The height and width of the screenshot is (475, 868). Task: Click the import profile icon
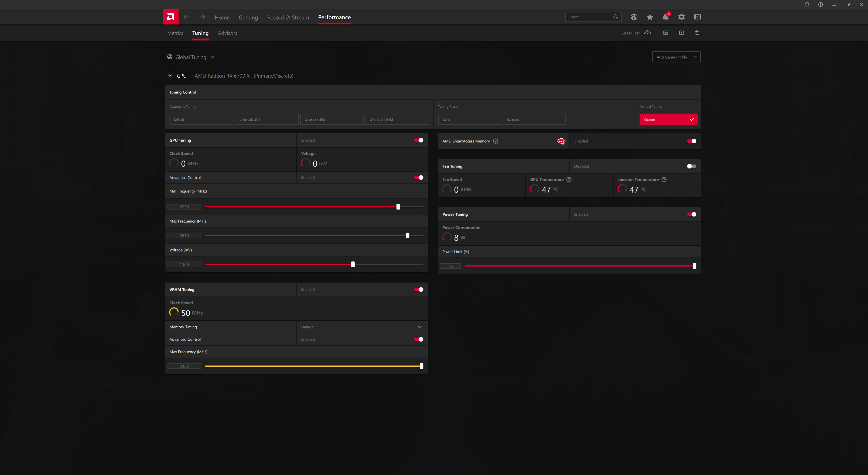(x=665, y=33)
